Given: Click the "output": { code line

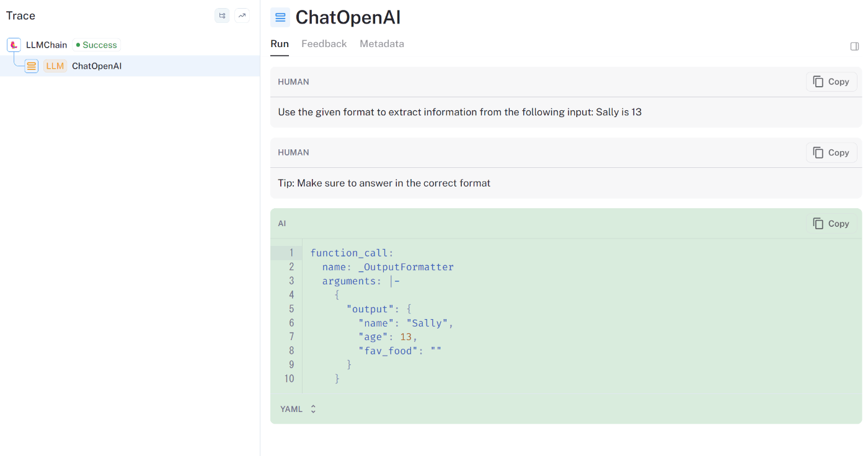Looking at the screenshot, I should [x=379, y=309].
